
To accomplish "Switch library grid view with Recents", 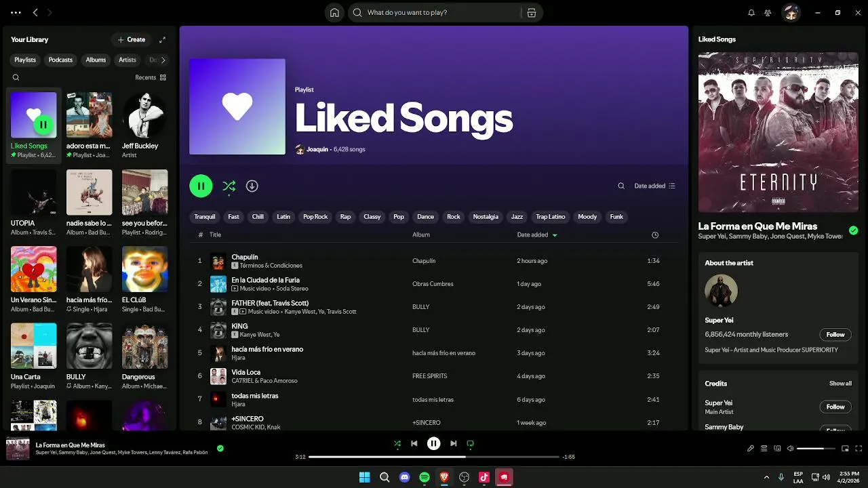I will [151, 77].
